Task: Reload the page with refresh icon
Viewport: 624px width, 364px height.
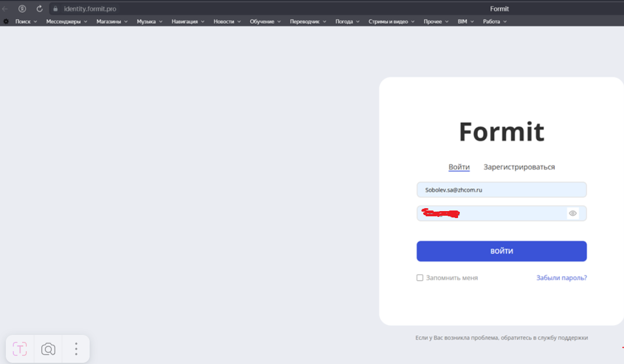Action: [40, 9]
